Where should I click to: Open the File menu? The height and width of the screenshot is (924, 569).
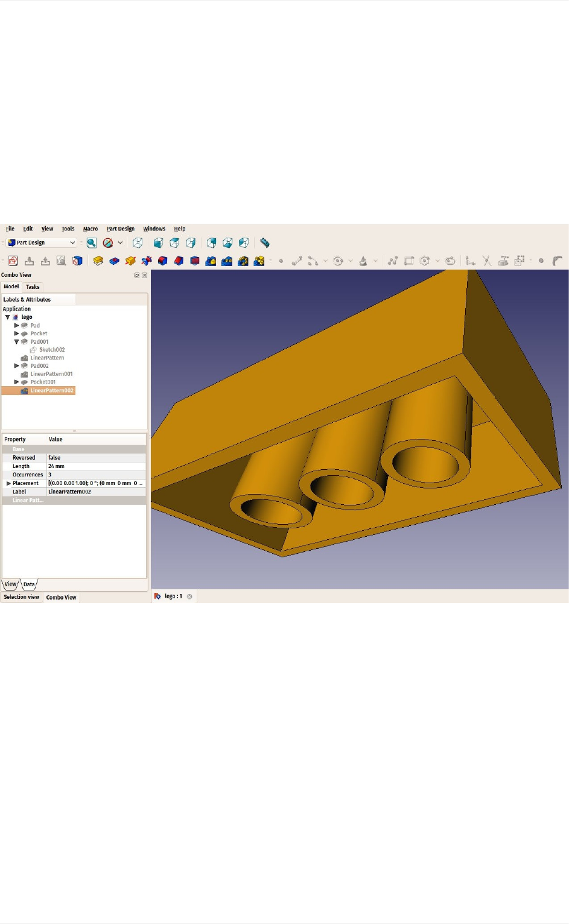click(x=10, y=229)
